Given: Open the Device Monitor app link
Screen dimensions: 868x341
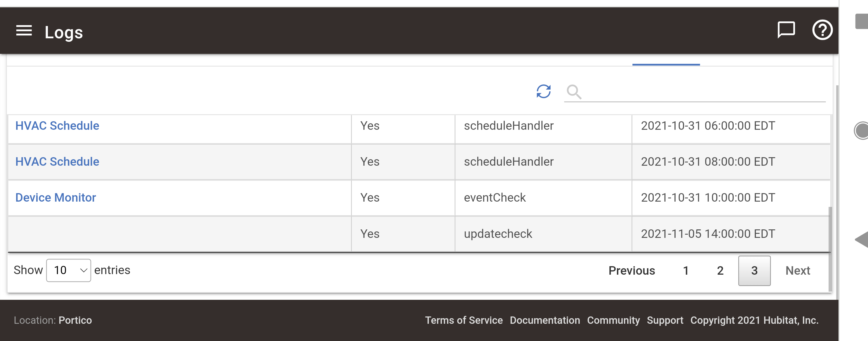Looking at the screenshot, I should pos(55,198).
